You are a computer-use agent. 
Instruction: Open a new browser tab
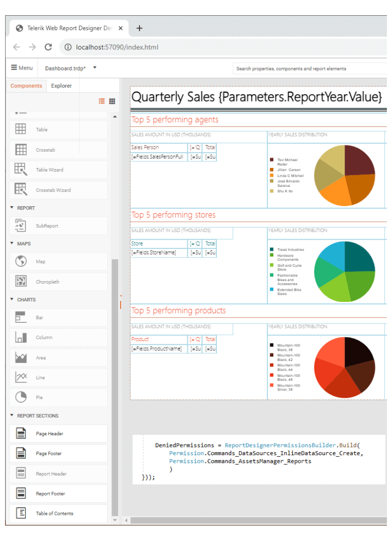139,28
